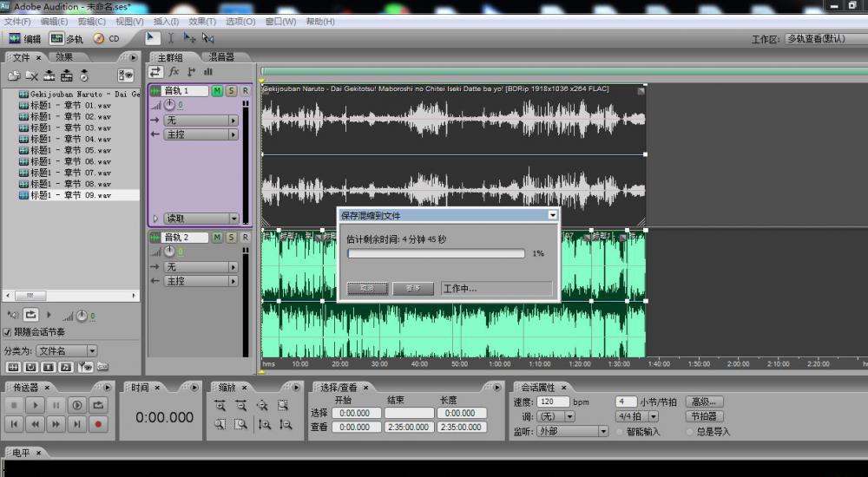868x477 pixels.
Task: Click the Fast Forward transport button
Action: pos(56,424)
